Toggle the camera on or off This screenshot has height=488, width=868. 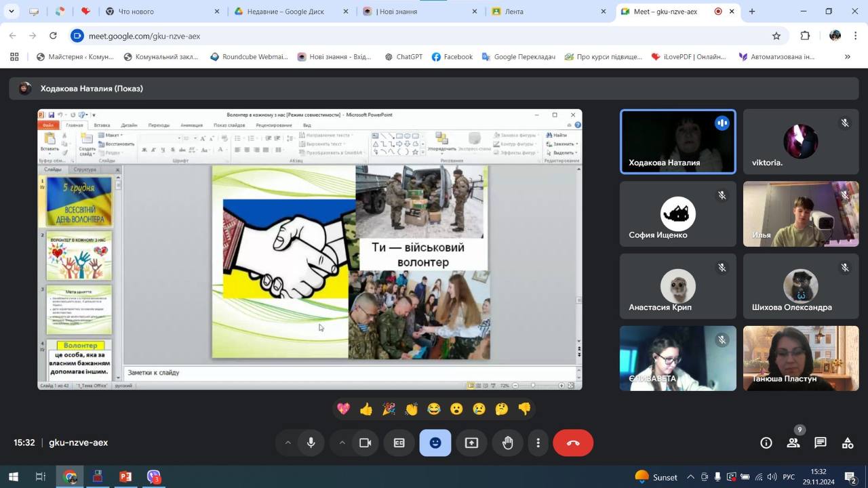(365, 443)
